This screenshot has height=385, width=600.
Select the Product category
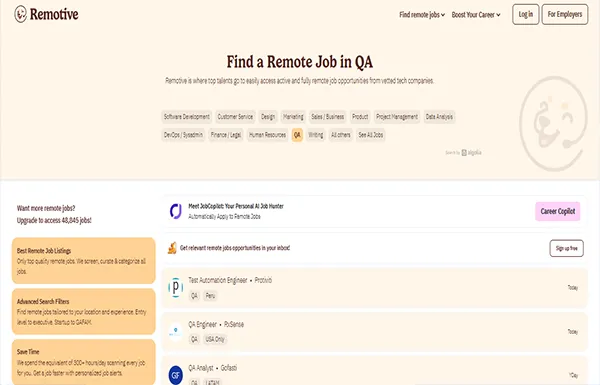(360, 117)
